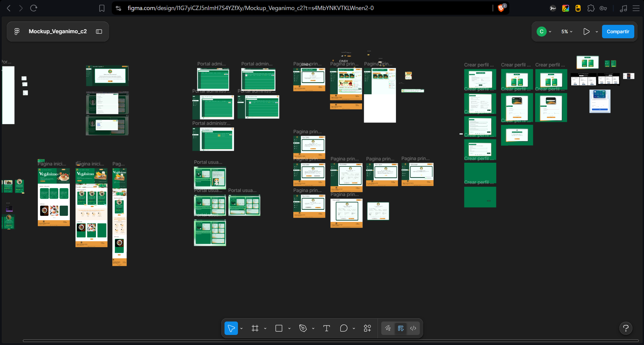The image size is (644, 345).
Task: Select the Comment tool
Action: click(x=344, y=328)
